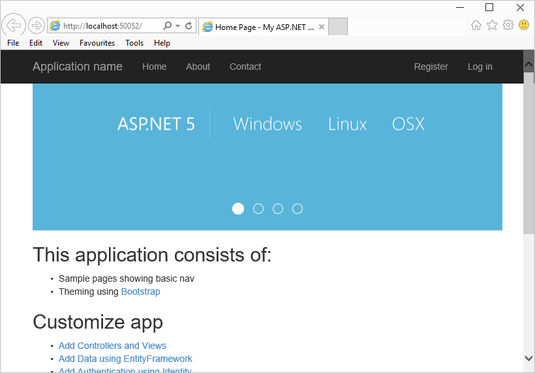535x373 pixels.
Task: Open the View menu
Action: point(61,43)
